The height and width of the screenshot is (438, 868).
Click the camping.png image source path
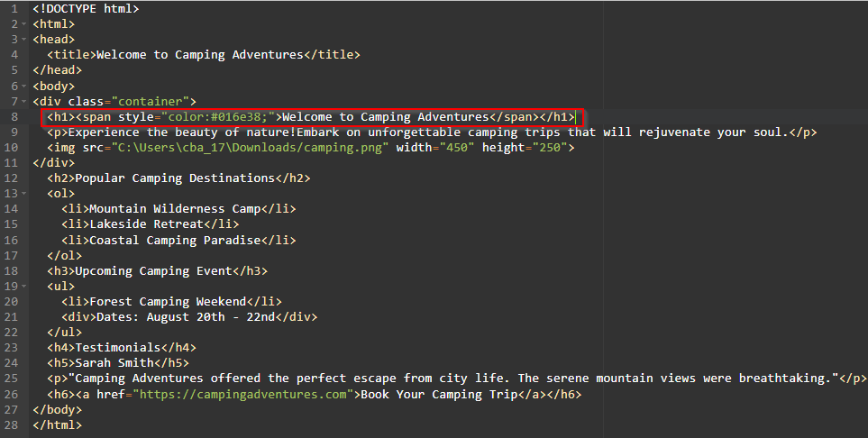point(251,148)
